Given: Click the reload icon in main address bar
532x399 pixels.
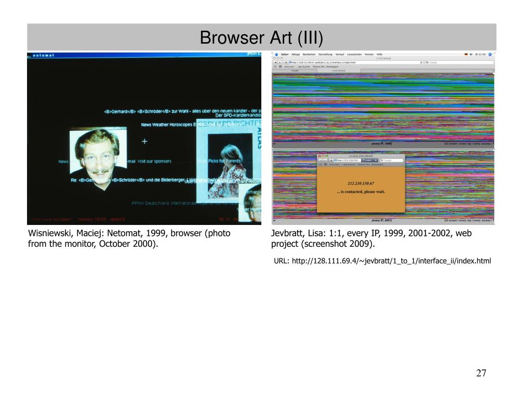Looking at the screenshot, I should click(421, 62).
